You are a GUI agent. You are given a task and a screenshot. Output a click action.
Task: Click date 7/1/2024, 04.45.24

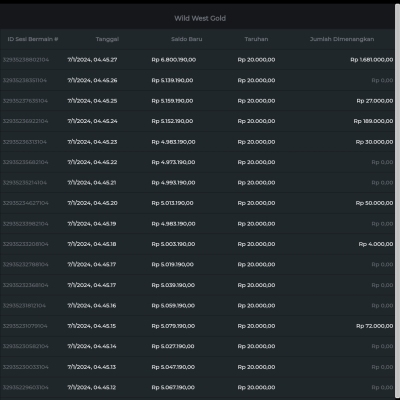click(x=92, y=121)
